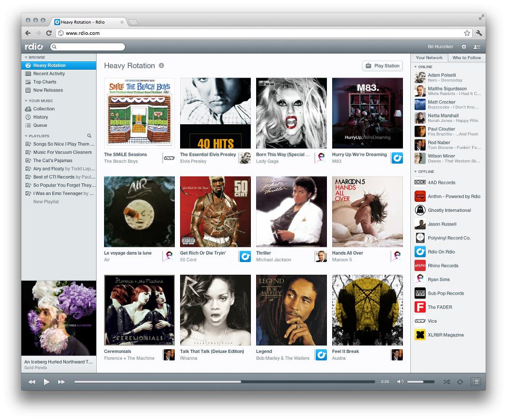
Task: Open the queue list icon in player bar
Action: 476,382
